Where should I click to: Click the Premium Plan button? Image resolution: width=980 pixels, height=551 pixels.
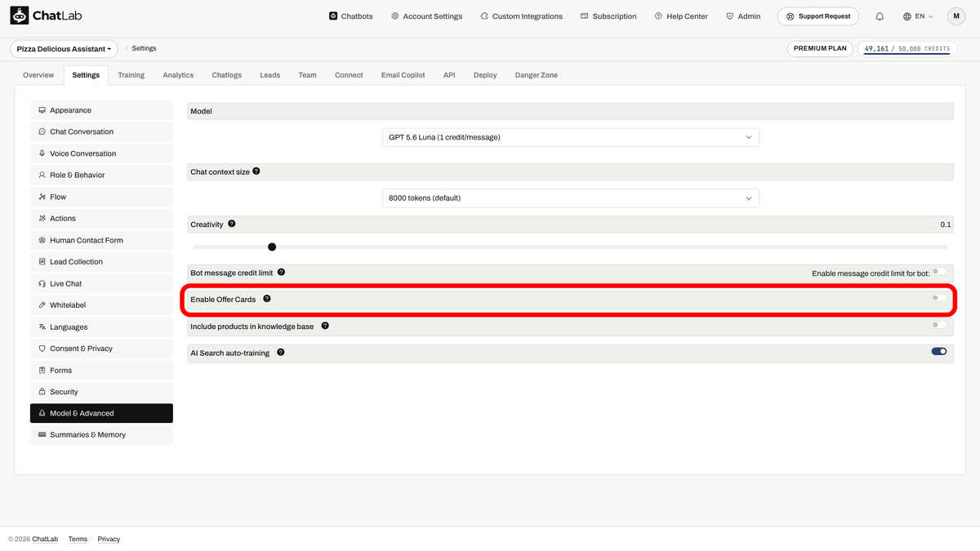pyautogui.click(x=820, y=49)
